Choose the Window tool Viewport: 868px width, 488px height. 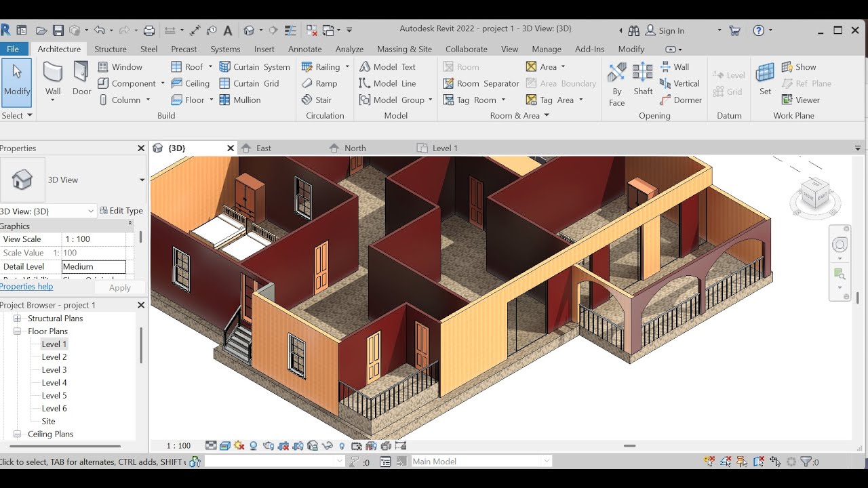120,67
